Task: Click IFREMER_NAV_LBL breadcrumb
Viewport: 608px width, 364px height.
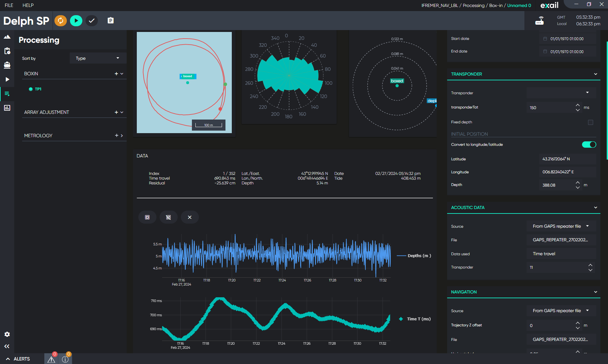Action: [440, 5]
